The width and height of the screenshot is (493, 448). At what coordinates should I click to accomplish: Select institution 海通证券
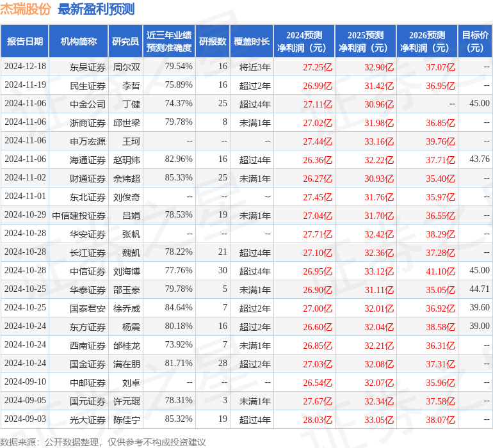coord(88,160)
